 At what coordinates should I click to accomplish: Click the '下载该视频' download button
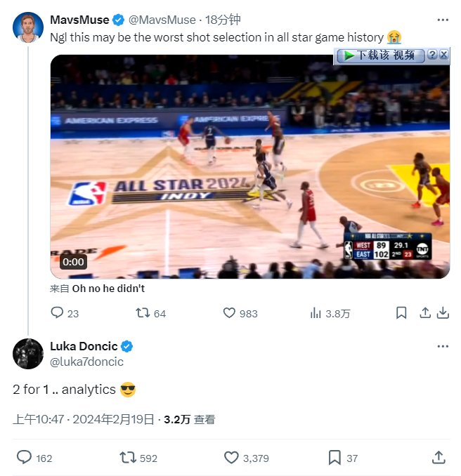pos(380,55)
